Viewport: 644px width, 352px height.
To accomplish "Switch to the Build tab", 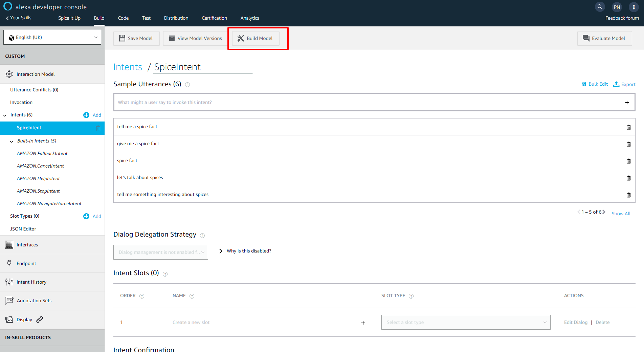I will coord(99,18).
